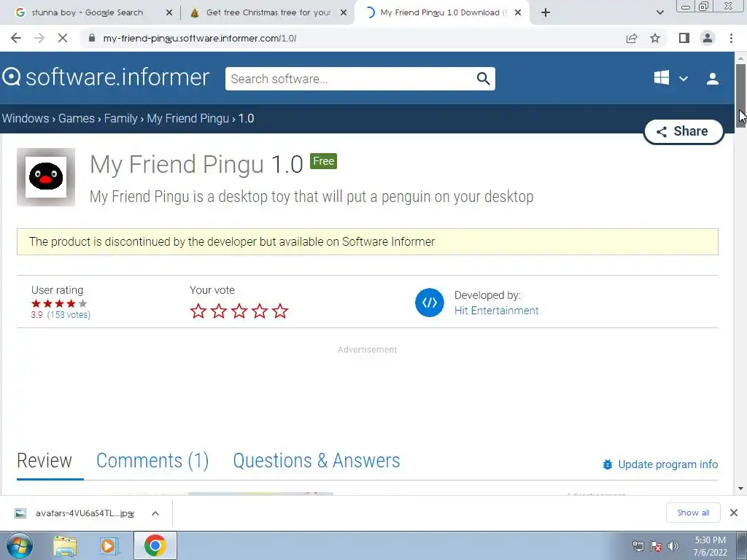The width and height of the screenshot is (747, 560).
Task: Open Windows Media Player from taskbar
Action: 109,545
